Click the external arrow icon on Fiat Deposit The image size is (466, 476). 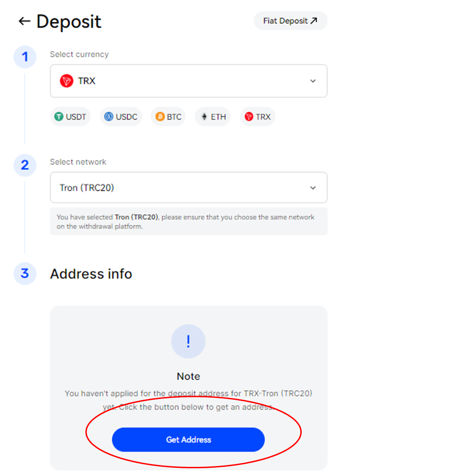(x=314, y=21)
